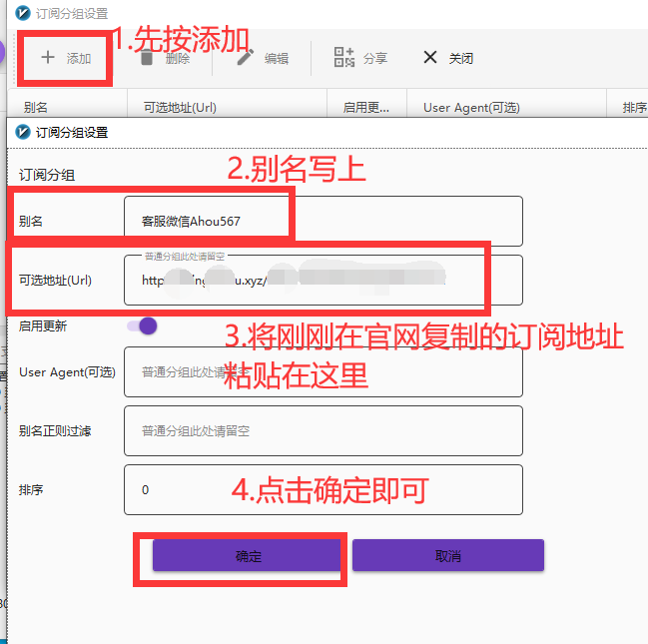Click the trash icon for delete
The height and width of the screenshot is (644, 648).
[x=147, y=58]
